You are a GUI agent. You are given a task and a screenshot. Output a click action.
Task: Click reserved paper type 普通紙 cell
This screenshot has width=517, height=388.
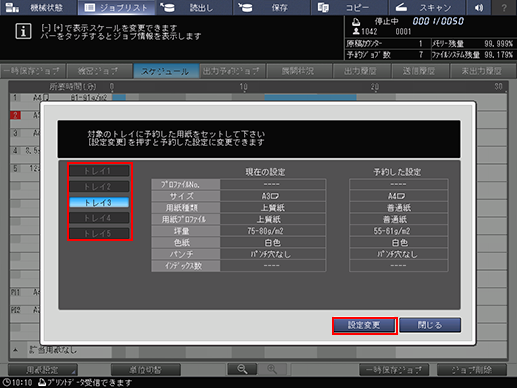click(399, 208)
